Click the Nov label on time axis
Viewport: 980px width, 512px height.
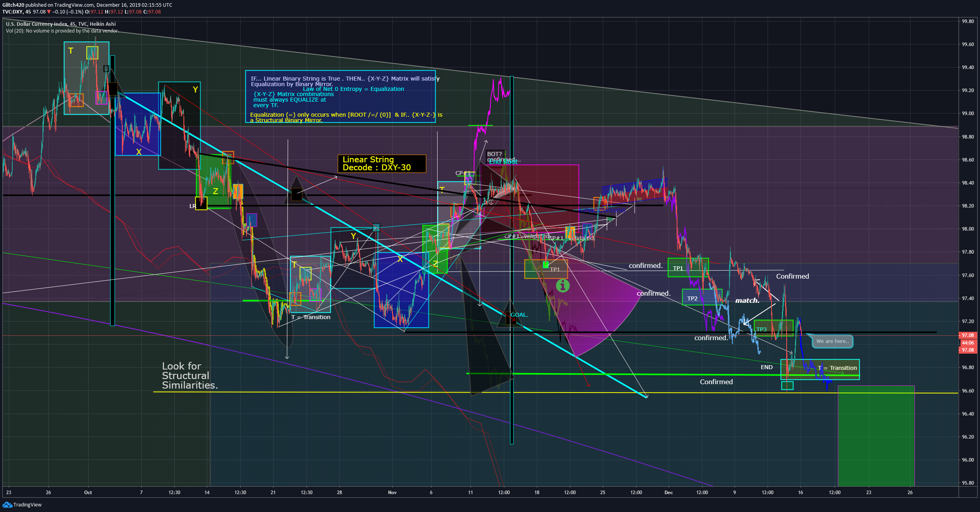(392, 493)
